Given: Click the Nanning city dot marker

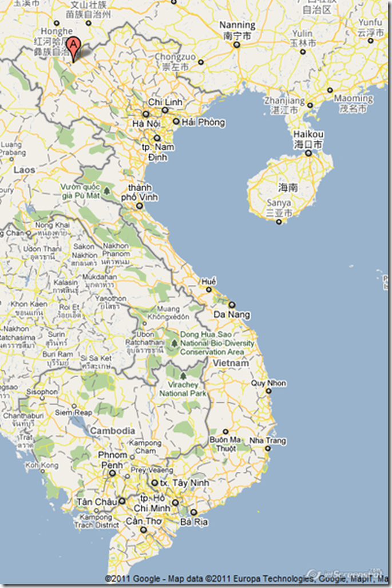Looking at the screenshot, I should tap(236, 44).
